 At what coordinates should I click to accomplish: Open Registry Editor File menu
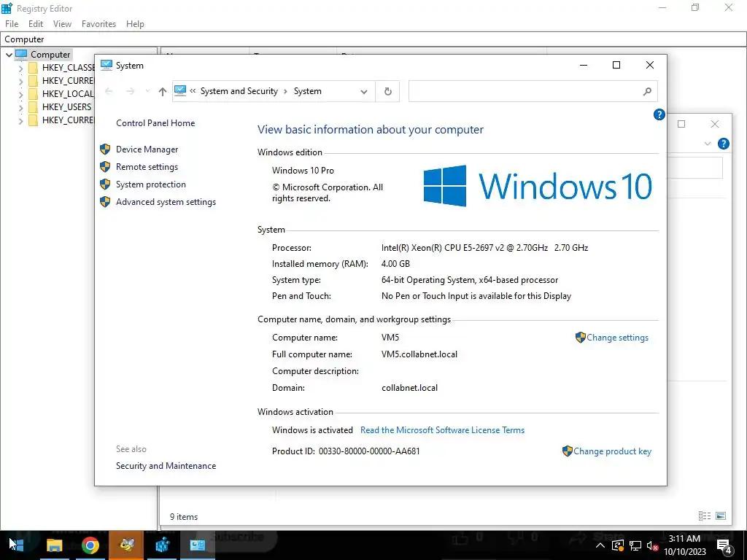tap(12, 24)
